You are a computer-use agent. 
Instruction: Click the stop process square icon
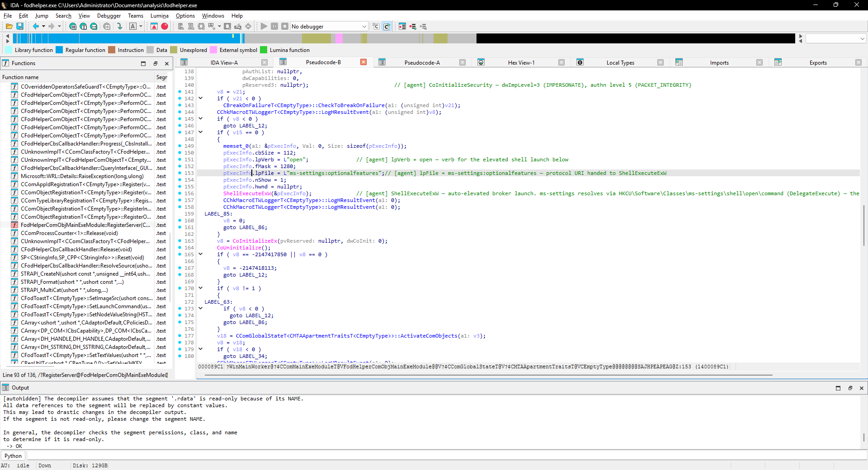[285, 26]
